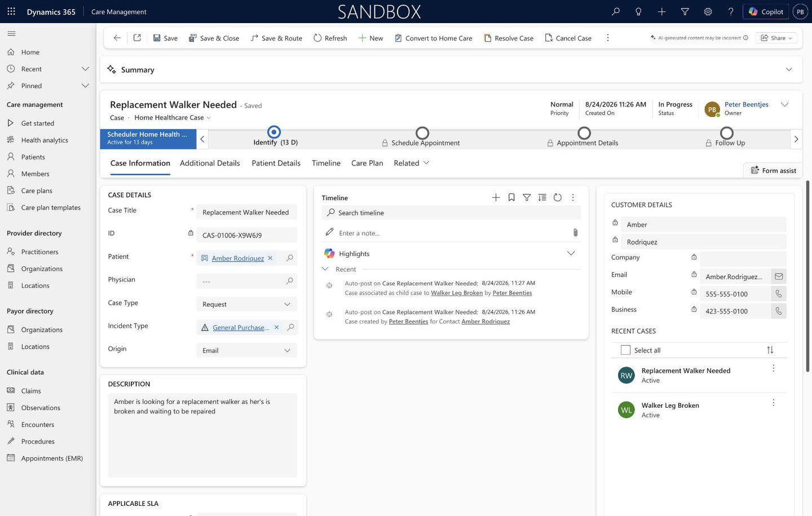Click the timeline bookmark icon
Image resolution: width=812 pixels, height=516 pixels.
[x=511, y=197]
